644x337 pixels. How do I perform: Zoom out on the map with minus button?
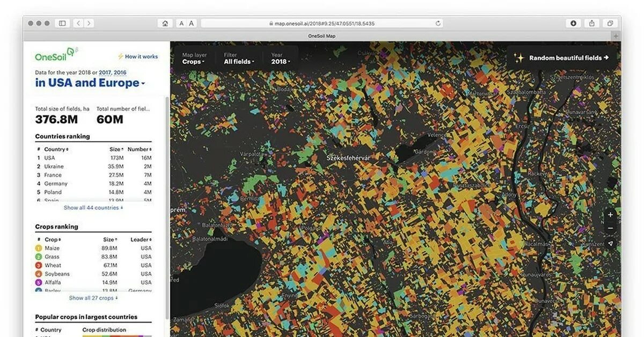click(x=610, y=229)
